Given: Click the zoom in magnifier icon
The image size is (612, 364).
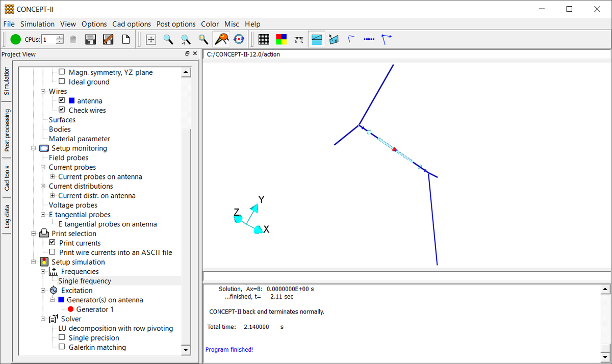Looking at the screenshot, I should click(168, 39).
